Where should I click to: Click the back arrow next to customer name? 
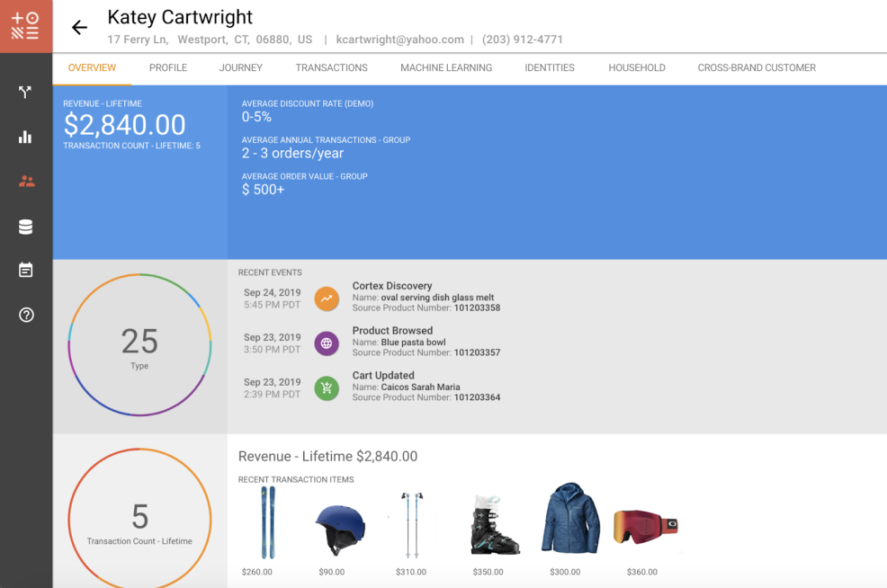[x=79, y=28]
